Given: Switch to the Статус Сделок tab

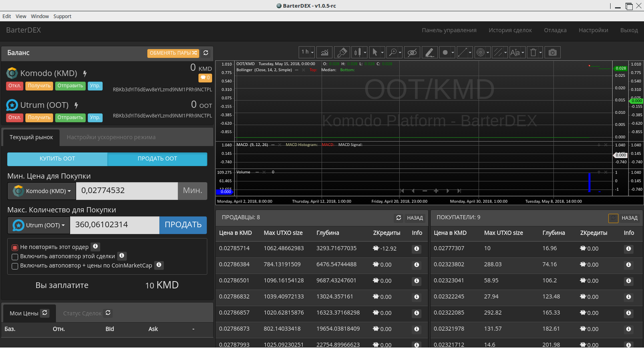Looking at the screenshot, I should click(83, 313).
